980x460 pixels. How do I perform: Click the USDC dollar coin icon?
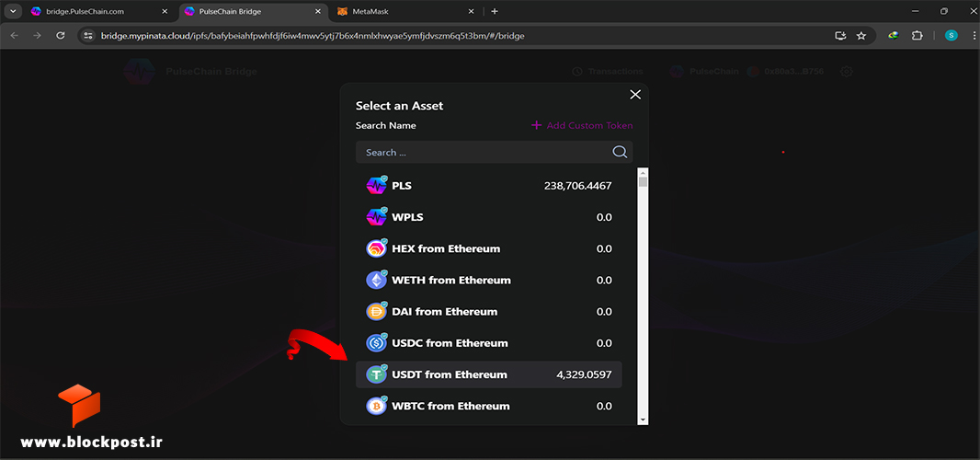376,343
